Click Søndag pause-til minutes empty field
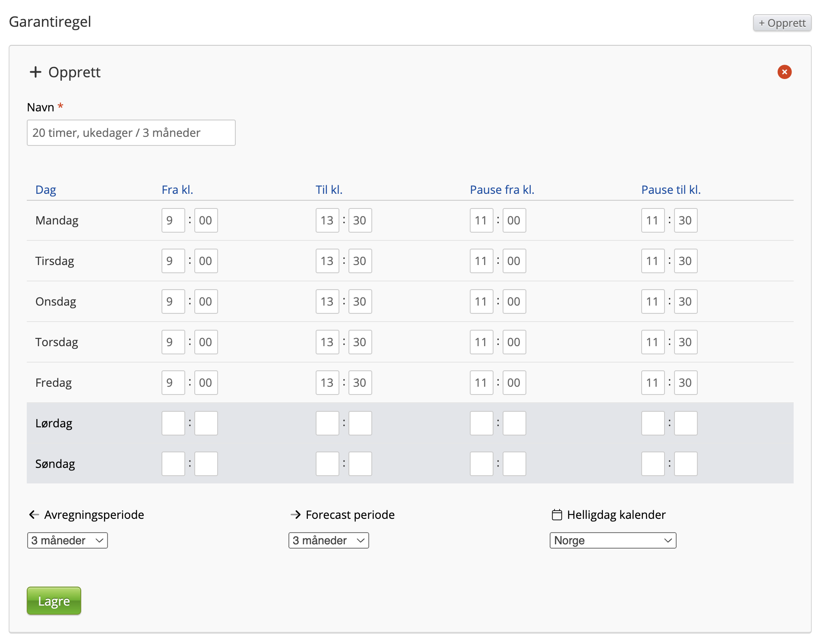Image resolution: width=823 pixels, height=644 pixels. 686,464
